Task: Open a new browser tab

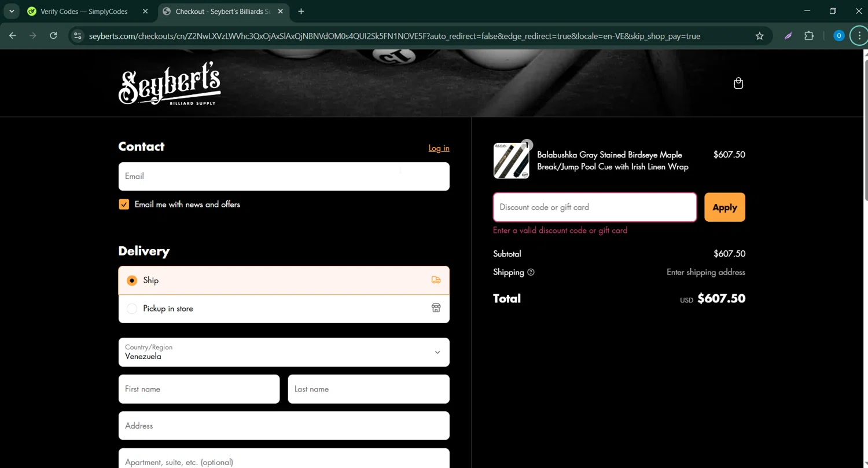Action: [301, 11]
